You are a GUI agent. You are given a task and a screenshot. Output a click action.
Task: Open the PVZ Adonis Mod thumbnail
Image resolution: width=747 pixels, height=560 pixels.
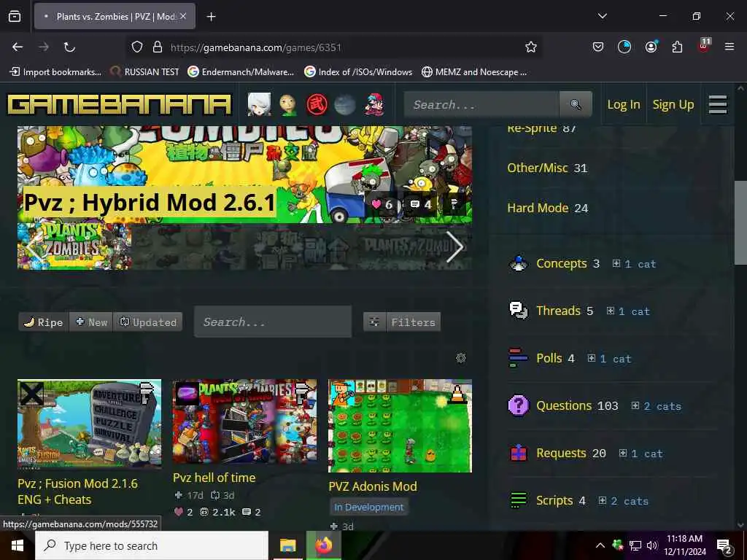point(400,426)
